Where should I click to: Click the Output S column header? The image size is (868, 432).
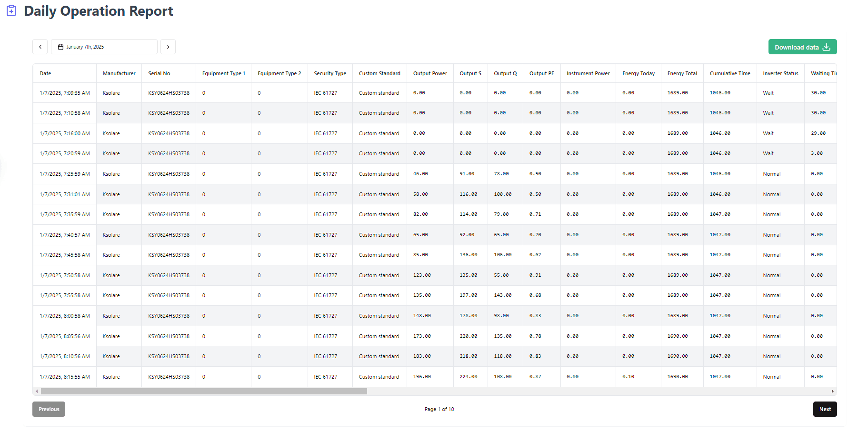pos(470,73)
